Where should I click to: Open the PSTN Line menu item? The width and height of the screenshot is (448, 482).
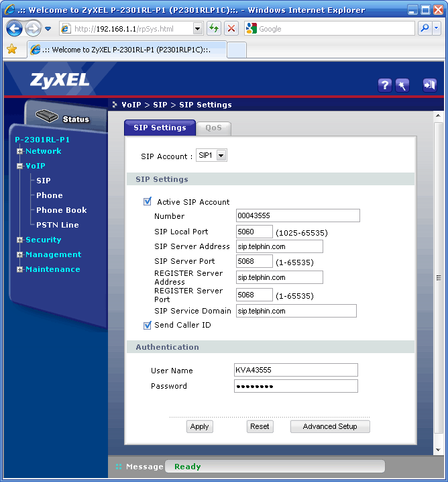click(58, 225)
